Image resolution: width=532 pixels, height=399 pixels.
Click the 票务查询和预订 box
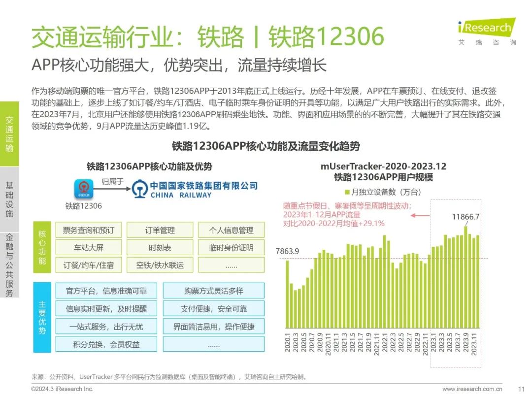[89, 230]
